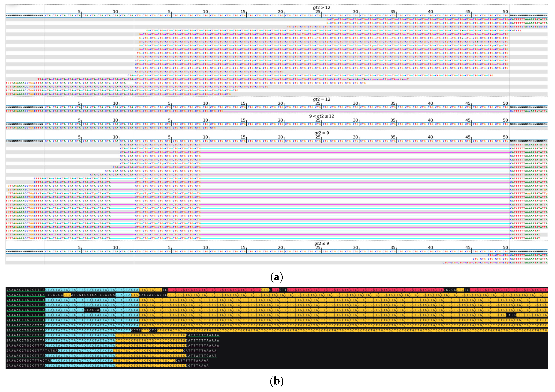This screenshot has height=392, width=555.
Task: Click the '9 < gt2 ≤ 12' panel title
Action: pyautogui.click(x=321, y=116)
